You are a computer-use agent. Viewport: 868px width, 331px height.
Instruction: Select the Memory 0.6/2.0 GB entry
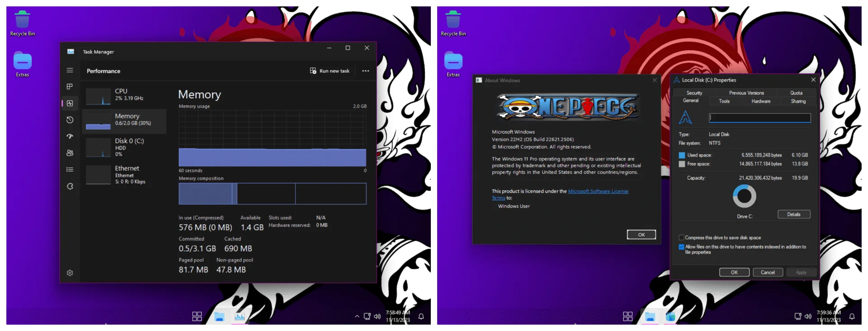[x=124, y=121]
